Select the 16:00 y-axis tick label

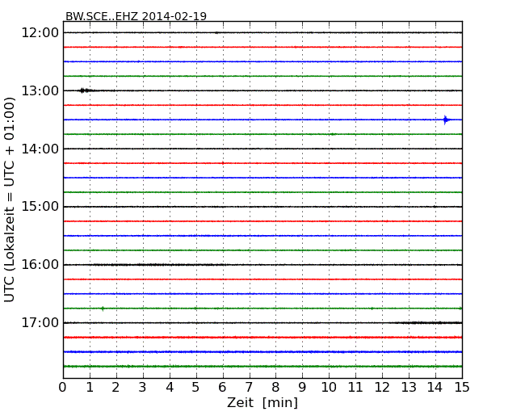(40, 265)
